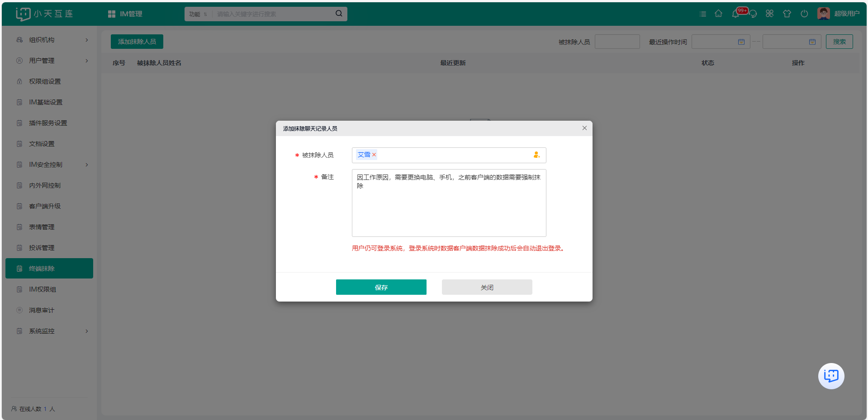Click the 搜索 button
This screenshot has height=420, width=868.
point(840,42)
